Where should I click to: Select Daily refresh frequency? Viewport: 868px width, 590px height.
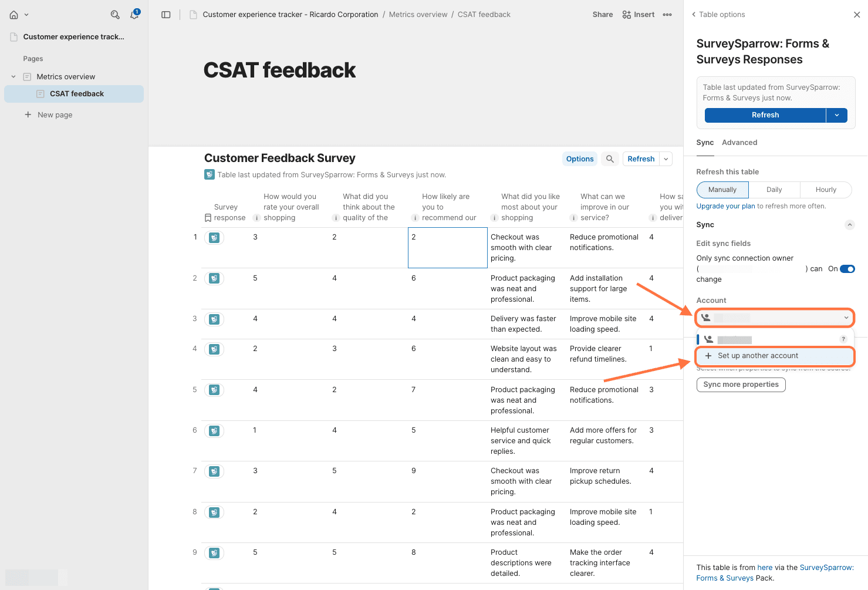pos(774,190)
